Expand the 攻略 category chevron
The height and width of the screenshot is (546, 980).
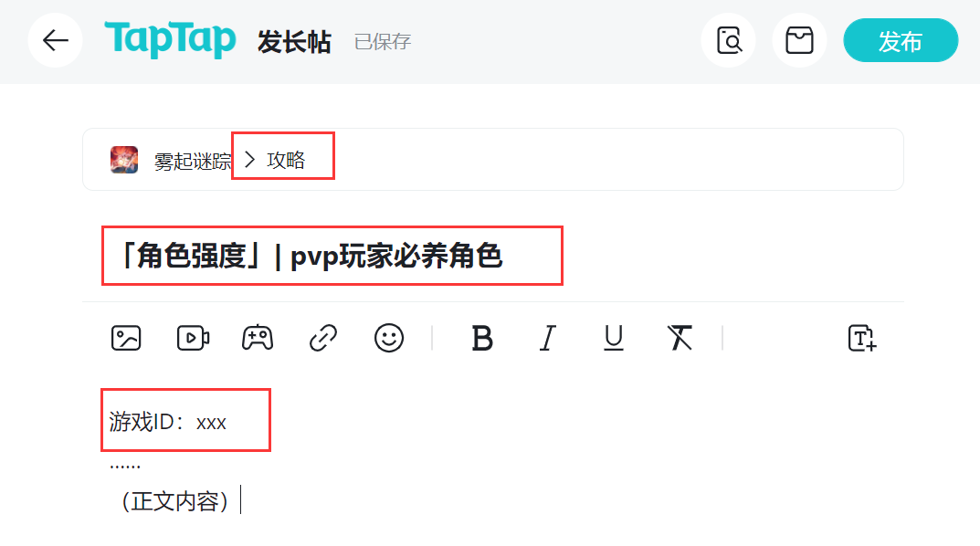[x=250, y=160]
